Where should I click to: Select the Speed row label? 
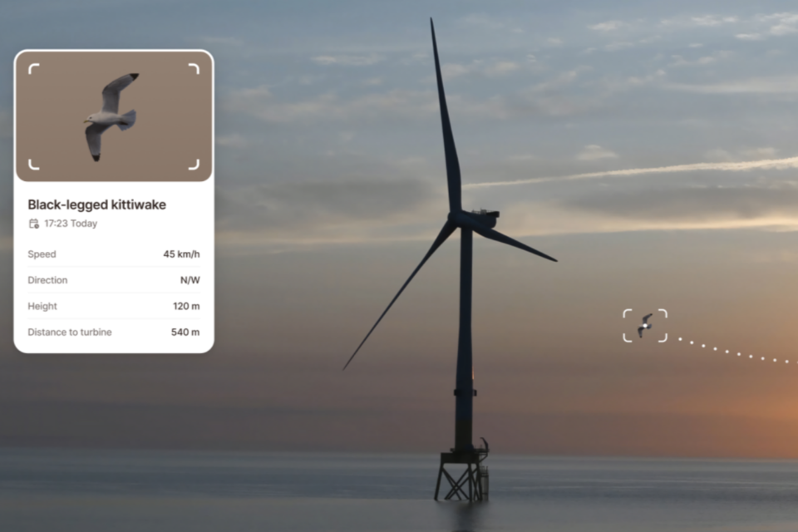pyautogui.click(x=42, y=254)
